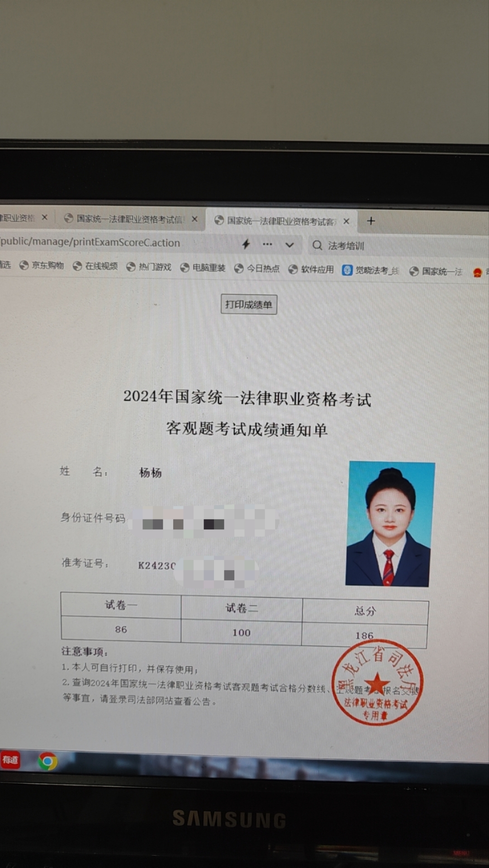Click the globe icon beside 在线视频

tap(77, 266)
